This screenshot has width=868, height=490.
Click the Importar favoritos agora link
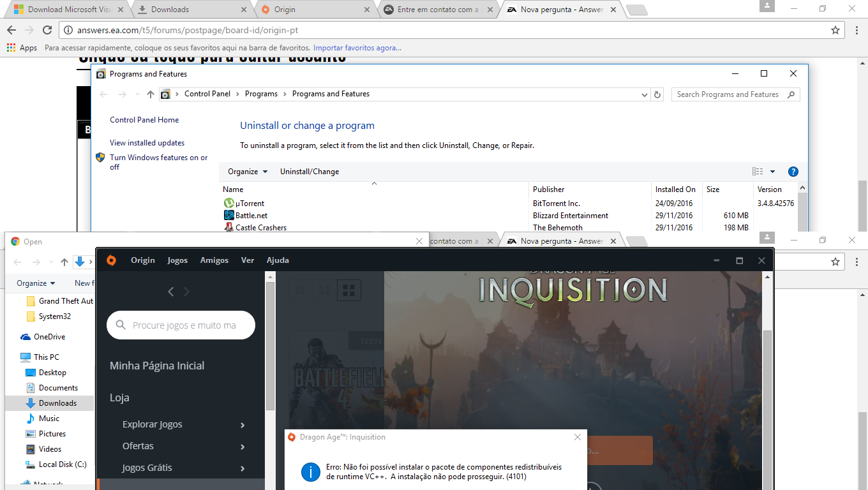[357, 48]
